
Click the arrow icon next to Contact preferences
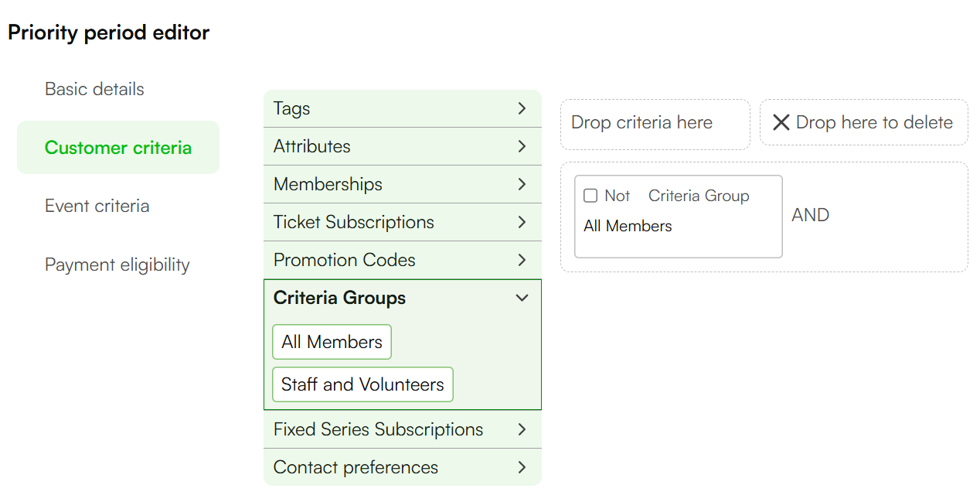[522, 467]
